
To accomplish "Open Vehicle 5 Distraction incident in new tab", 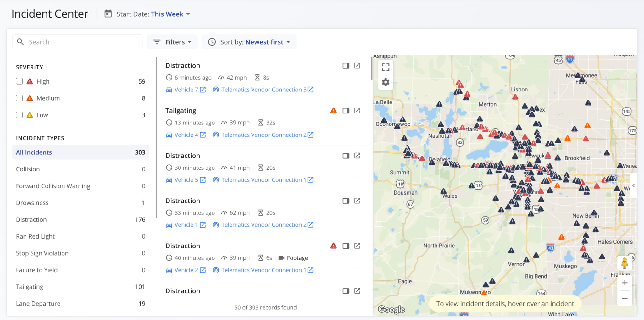I will [357, 156].
